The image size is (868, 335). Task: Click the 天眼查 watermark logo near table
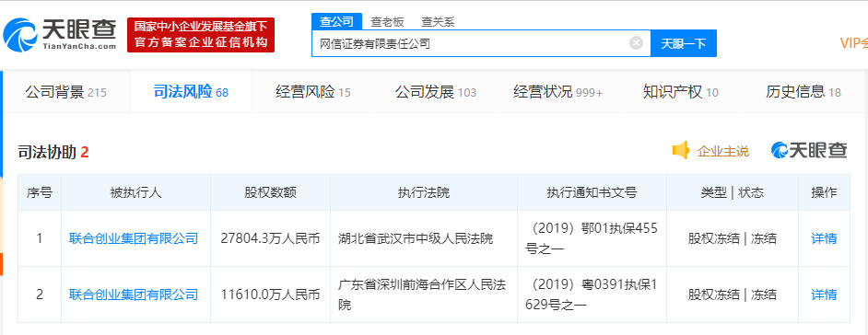point(809,150)
